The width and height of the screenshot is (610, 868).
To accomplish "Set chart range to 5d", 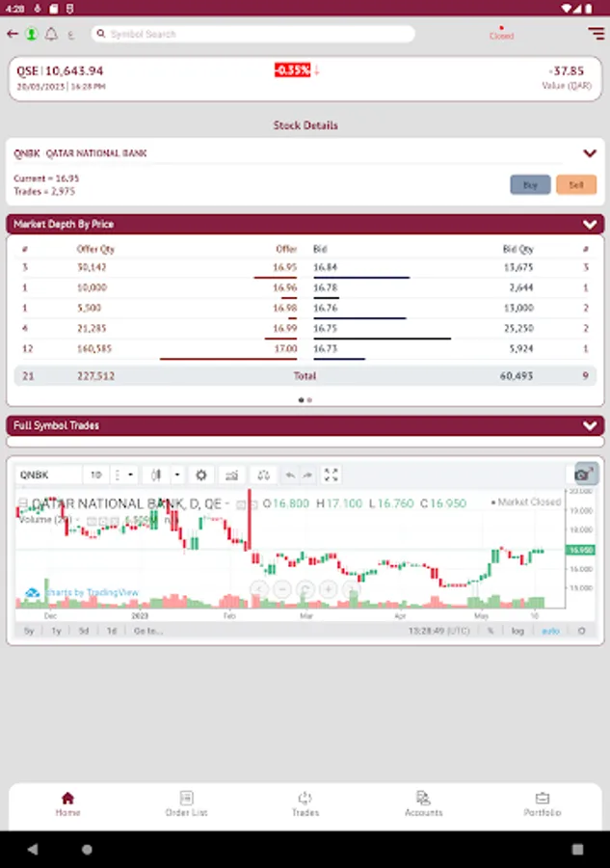I will click(84, 631).
